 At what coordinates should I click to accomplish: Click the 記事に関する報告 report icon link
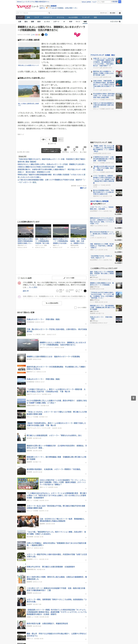(x=24, y=152)
